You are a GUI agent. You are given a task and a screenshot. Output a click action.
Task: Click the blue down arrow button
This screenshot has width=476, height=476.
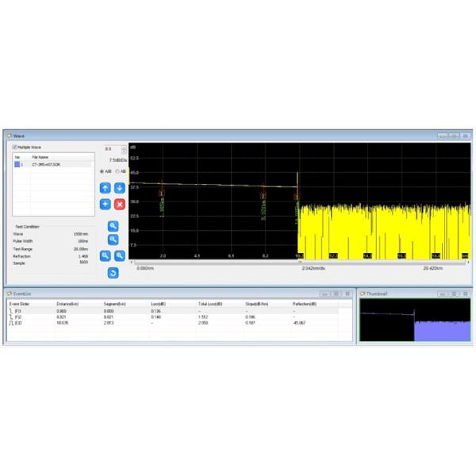tap(119, 188)
